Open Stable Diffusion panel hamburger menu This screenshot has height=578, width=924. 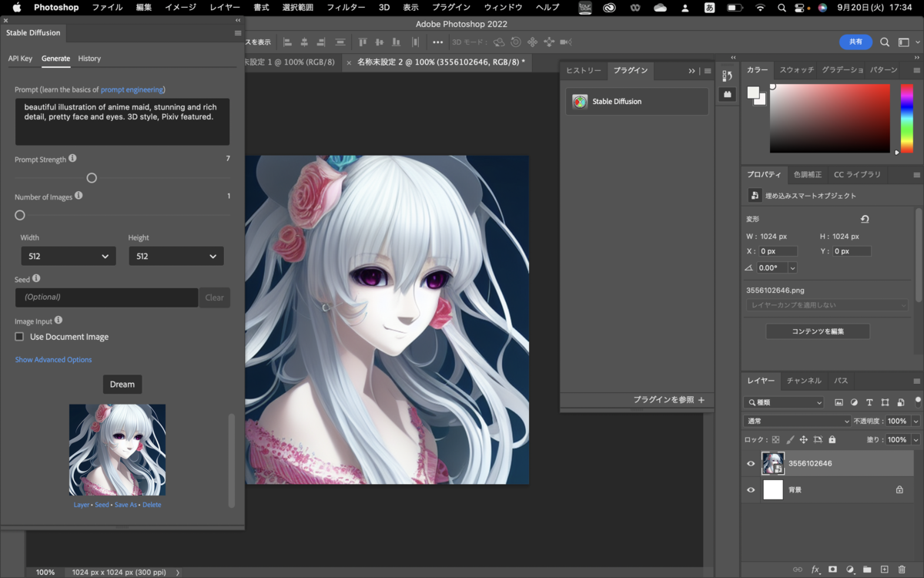(238, 33)
